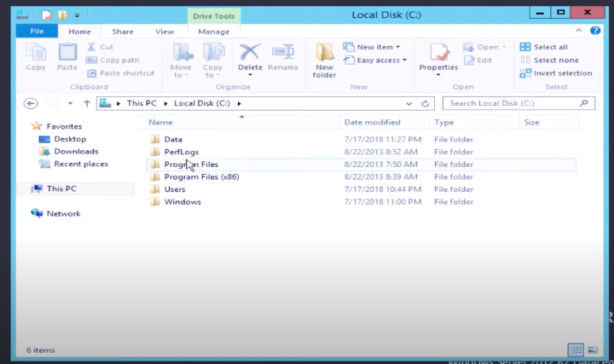The width and height of the screenshot is (614, 364).
Task: Click the Paste clipboard icon
Action: coord(67,52)
